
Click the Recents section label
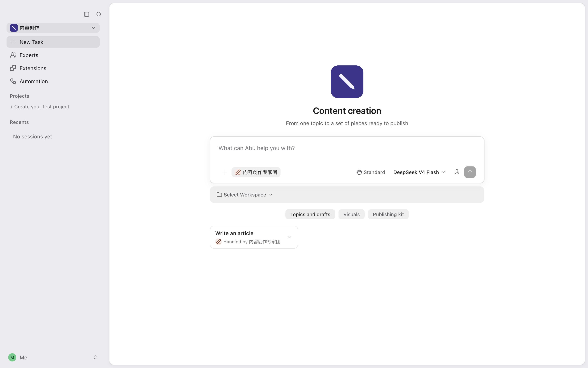[19, 122]
